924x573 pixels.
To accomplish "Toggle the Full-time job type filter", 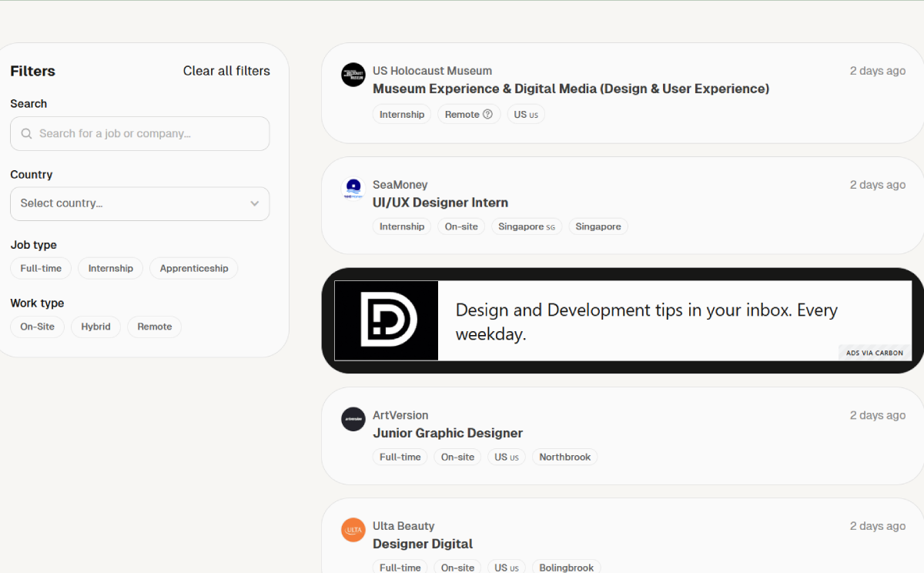I will click(41, 268).
